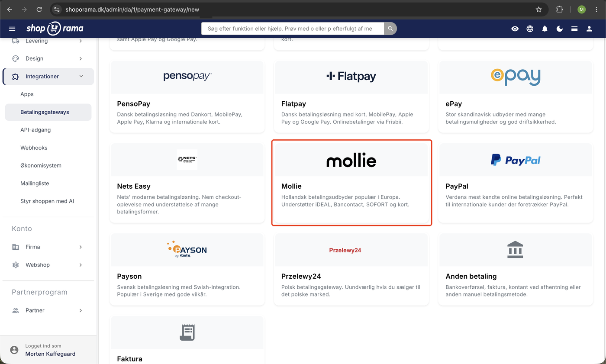
Task: Click the Mollie title
Action: 291,186
